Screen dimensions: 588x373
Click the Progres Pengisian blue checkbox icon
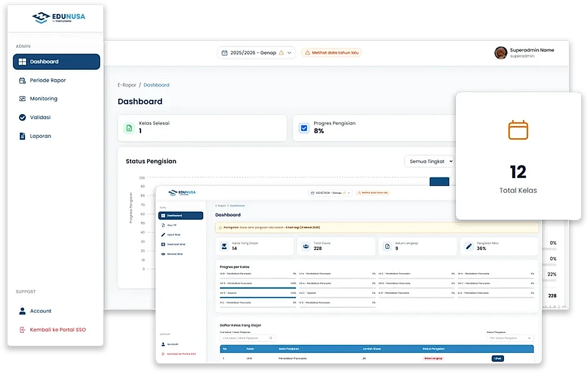point(304,128)
